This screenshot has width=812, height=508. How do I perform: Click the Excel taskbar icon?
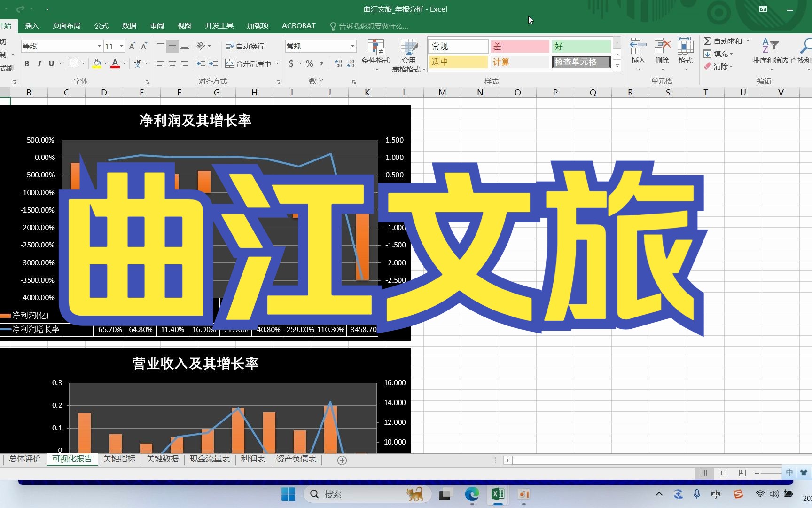[x=498, y=494]
